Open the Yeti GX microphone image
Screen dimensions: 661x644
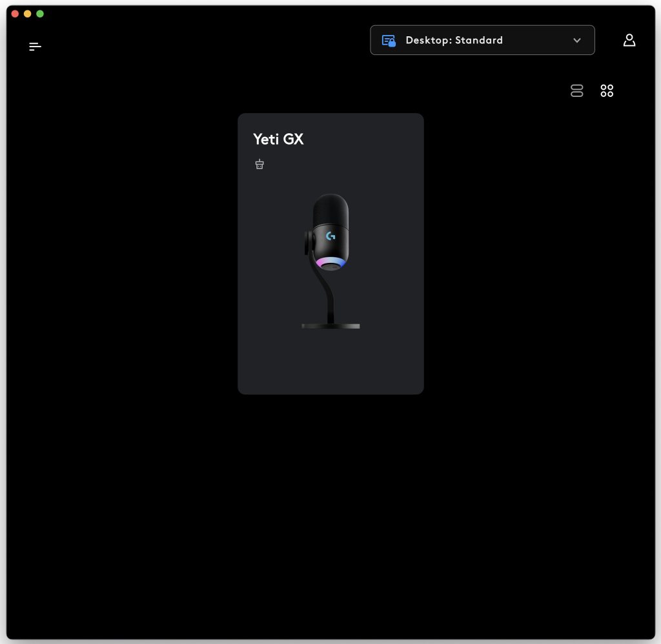pos(331,261)
